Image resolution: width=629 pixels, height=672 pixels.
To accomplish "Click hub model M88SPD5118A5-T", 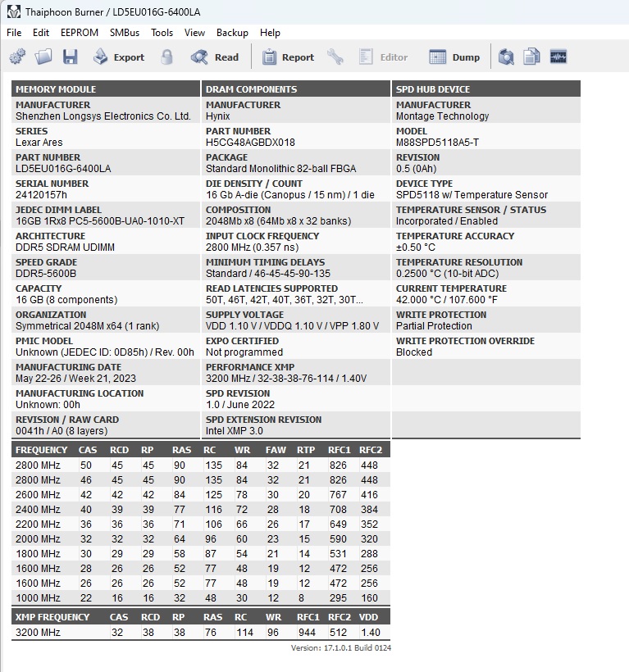I will pyautogui.click(x=438, y=143).
